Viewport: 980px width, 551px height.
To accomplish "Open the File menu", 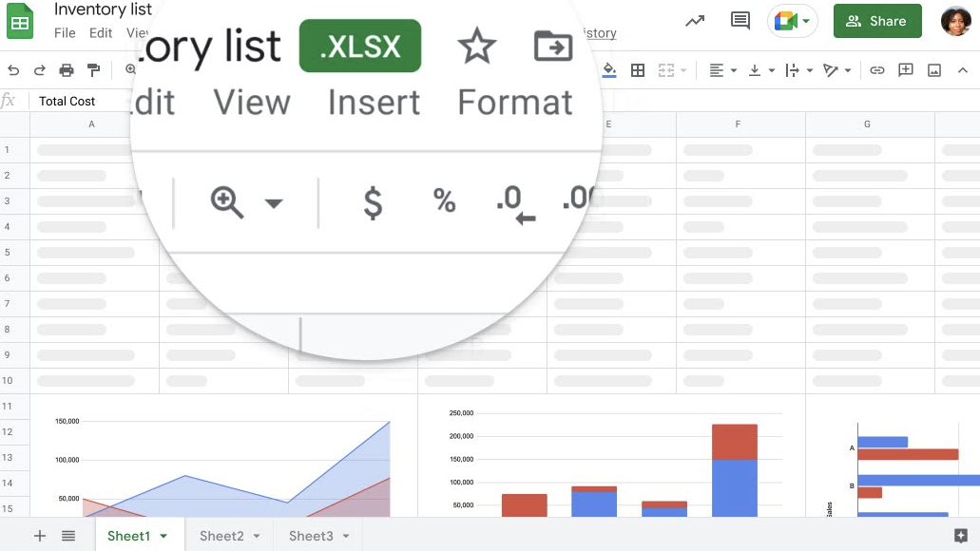I will pos(65,32).
